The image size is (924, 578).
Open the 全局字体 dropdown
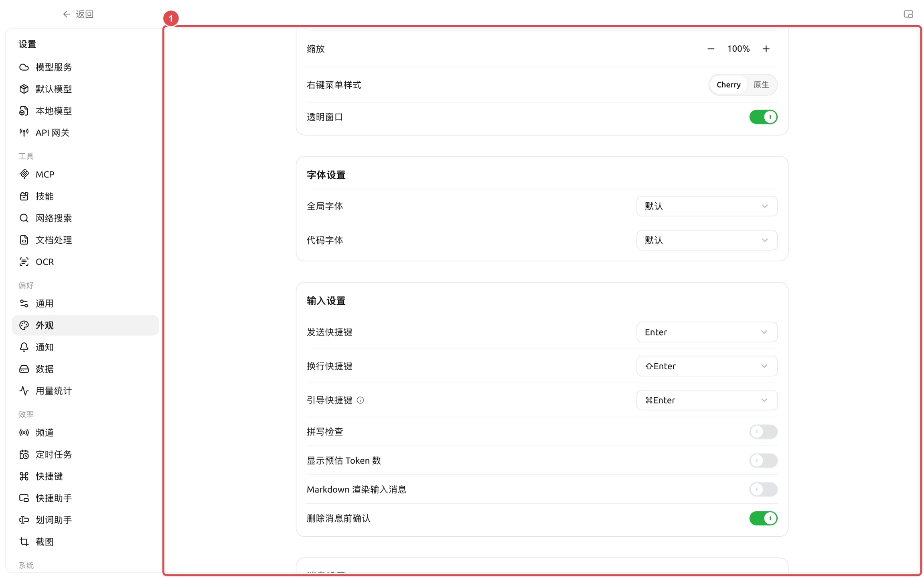[707, 206]
